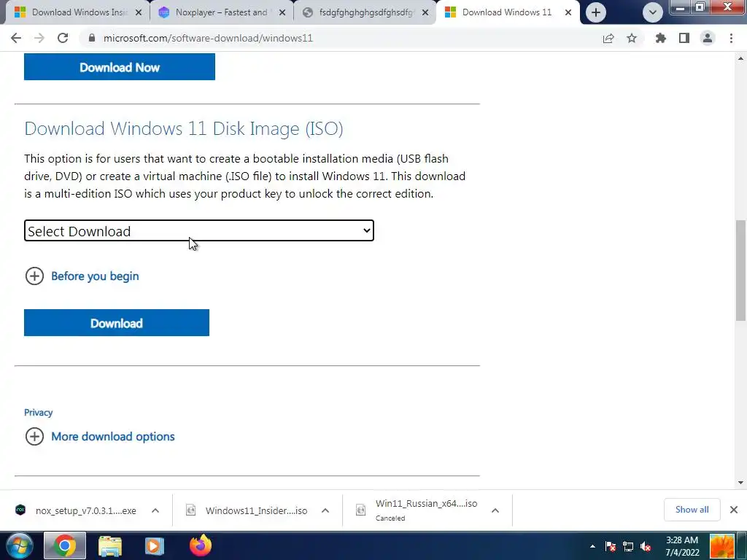Open the Windows Start button

18,545
